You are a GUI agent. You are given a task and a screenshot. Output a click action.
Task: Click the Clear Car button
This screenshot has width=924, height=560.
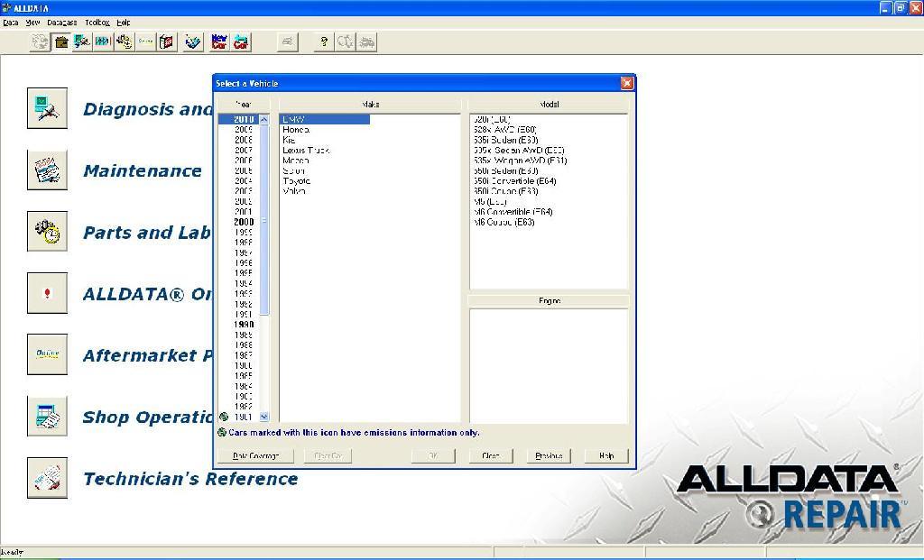tap(328, 455)
